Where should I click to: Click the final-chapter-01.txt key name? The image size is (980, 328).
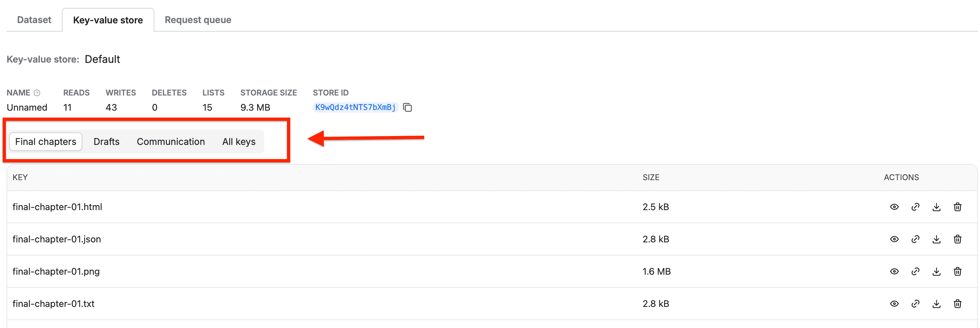coord(53,304)
